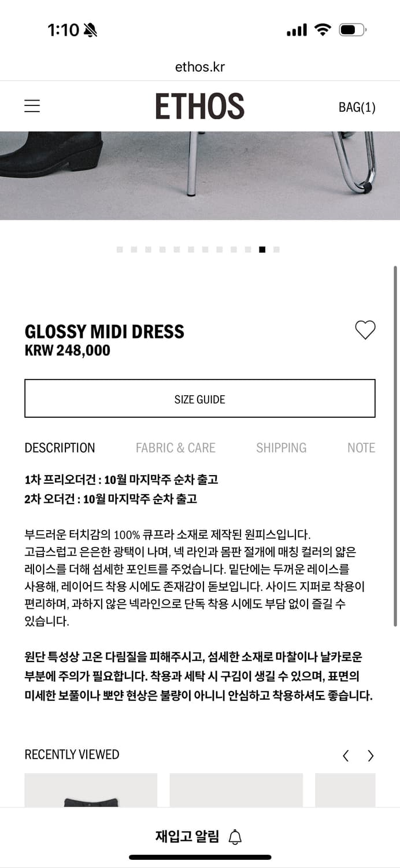Image resolution: width=400 pixels, height=868 pixels.
Task: Expand the NOTE section
Action: click(361, 447)
